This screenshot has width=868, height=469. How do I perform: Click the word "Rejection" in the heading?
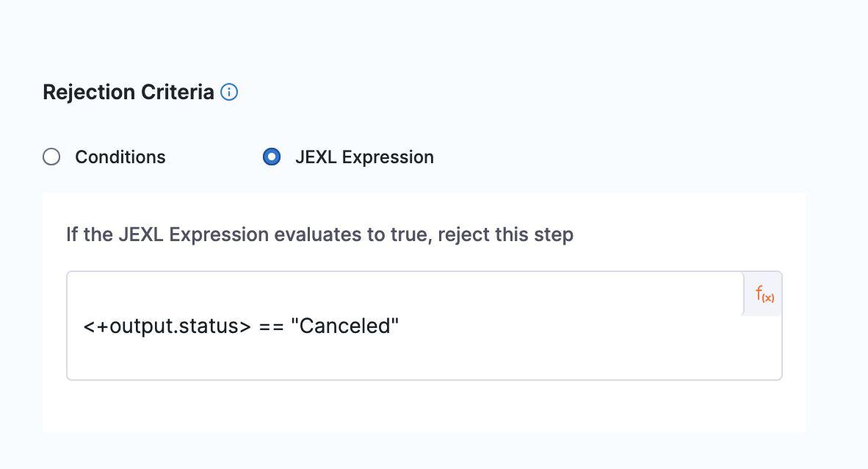coord(90,93)
